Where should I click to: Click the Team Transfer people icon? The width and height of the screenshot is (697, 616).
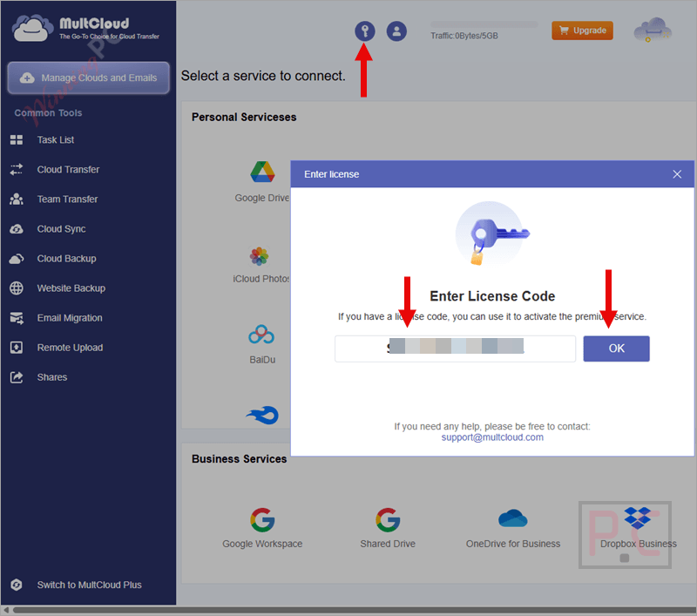[17, 200]
